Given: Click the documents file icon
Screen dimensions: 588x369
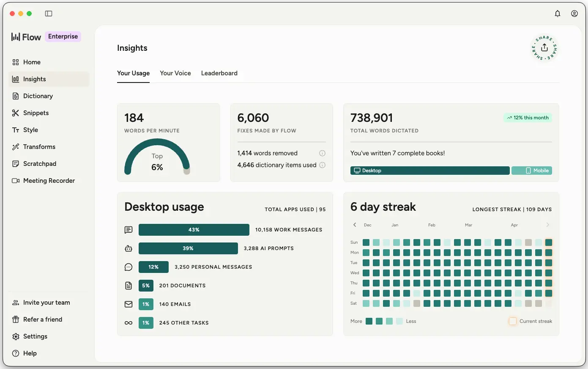Looking at the screenshot, I should (129, 286).
